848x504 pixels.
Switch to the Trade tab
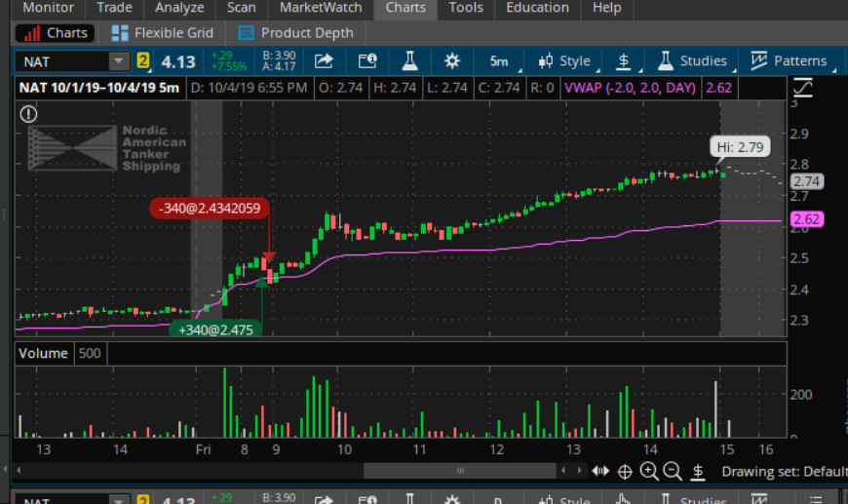click(x=114, y=8)
